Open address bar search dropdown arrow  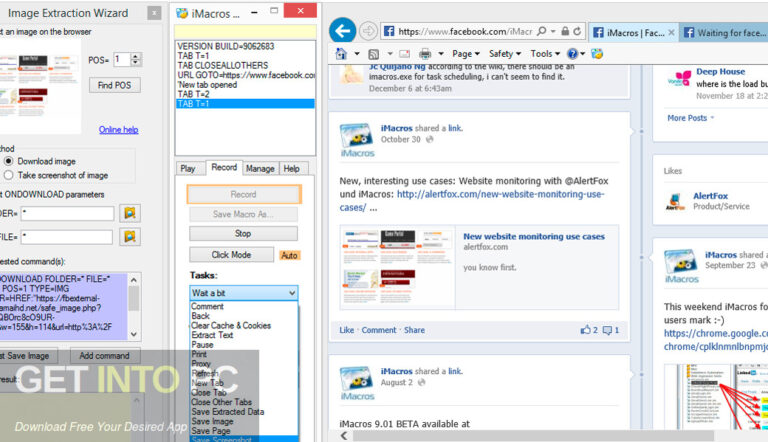pos(553,31)
